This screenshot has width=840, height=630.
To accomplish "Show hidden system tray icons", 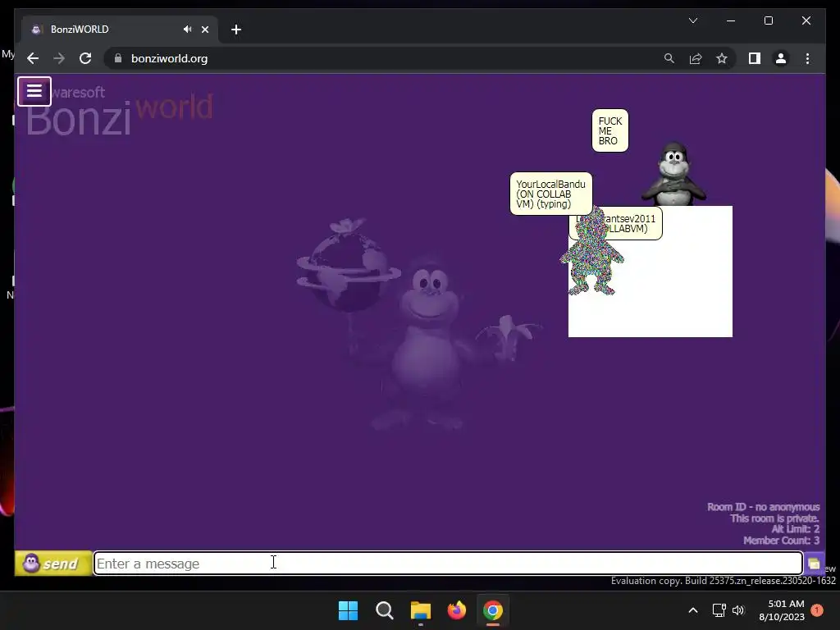I will 692,610.
